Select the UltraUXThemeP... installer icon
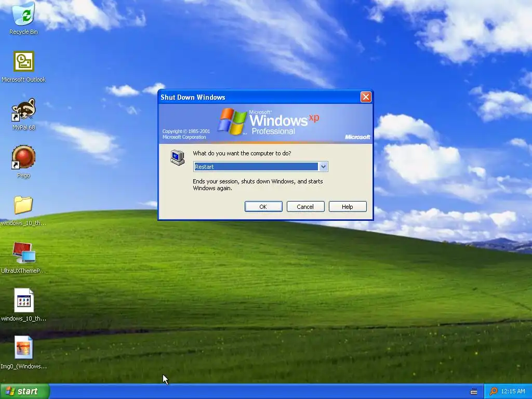532x399 pixels. point(24,253)
